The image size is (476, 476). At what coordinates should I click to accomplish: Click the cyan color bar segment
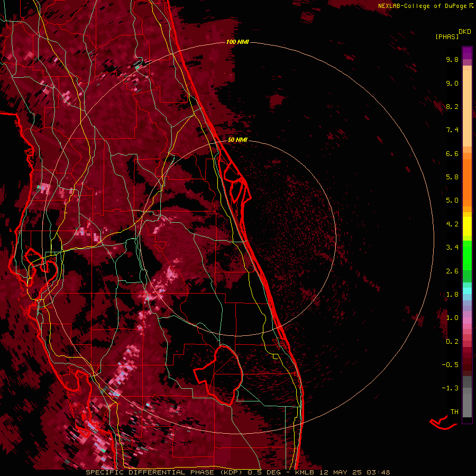[x=467, y=291]
